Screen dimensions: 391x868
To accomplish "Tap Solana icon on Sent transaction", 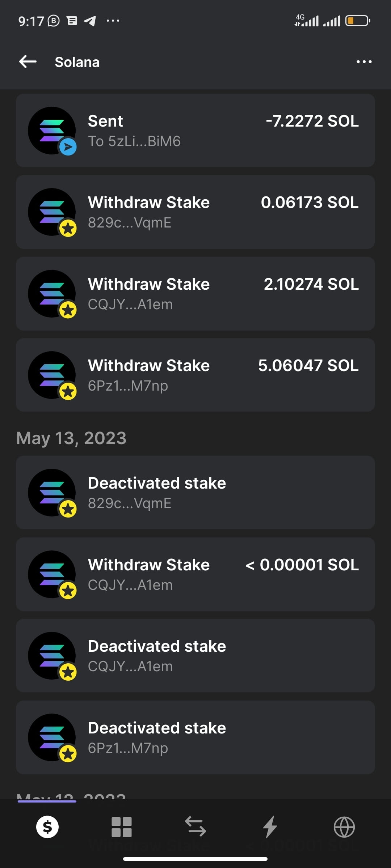I will click(x=52, y=130).
